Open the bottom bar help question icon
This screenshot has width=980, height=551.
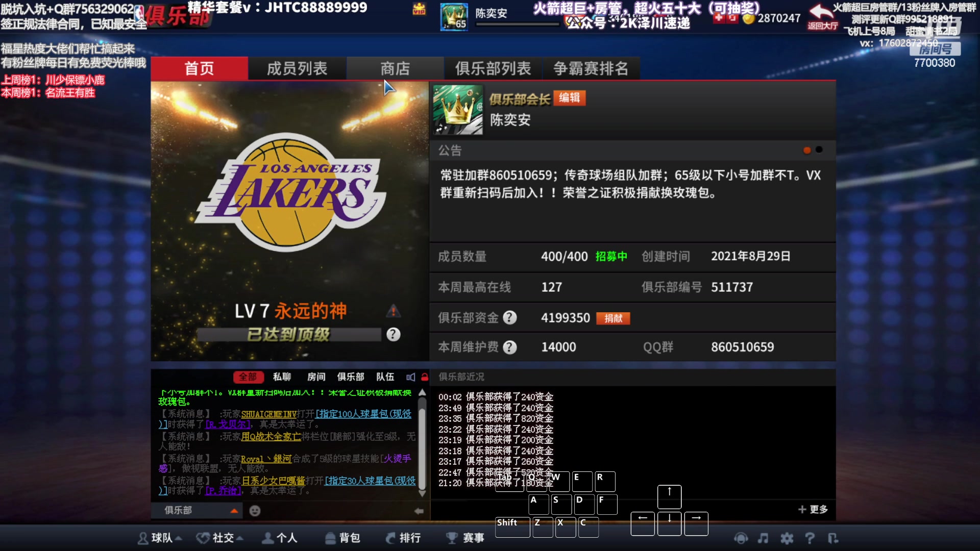pos(810,538)
